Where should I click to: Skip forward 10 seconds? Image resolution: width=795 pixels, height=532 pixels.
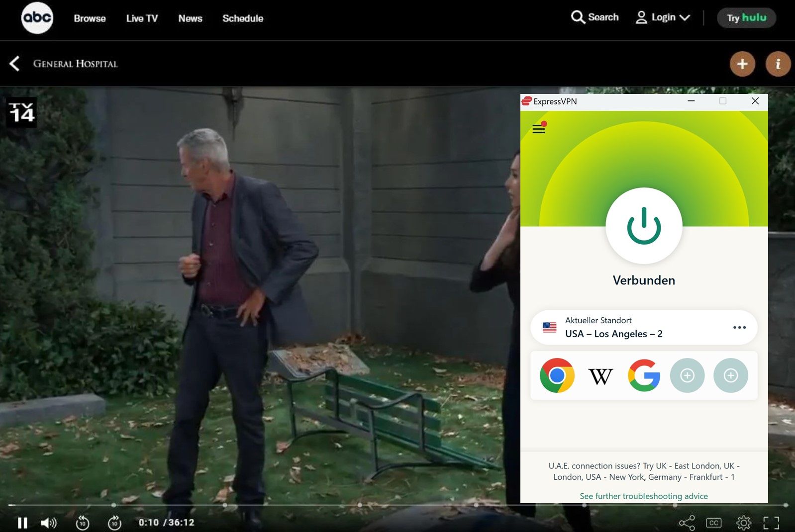(x=114, y=523)
